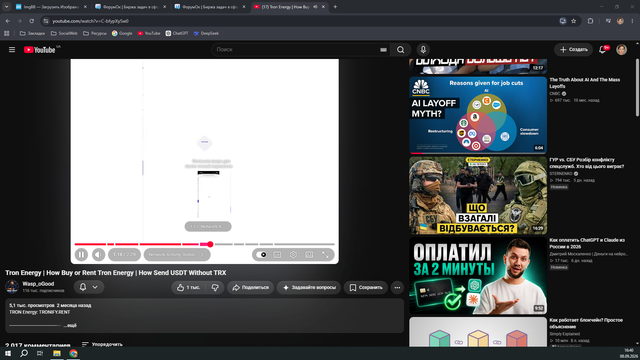Screen dimensions: 640x360
Task: Open Как работает блокчейн video title
Action: 586,323
